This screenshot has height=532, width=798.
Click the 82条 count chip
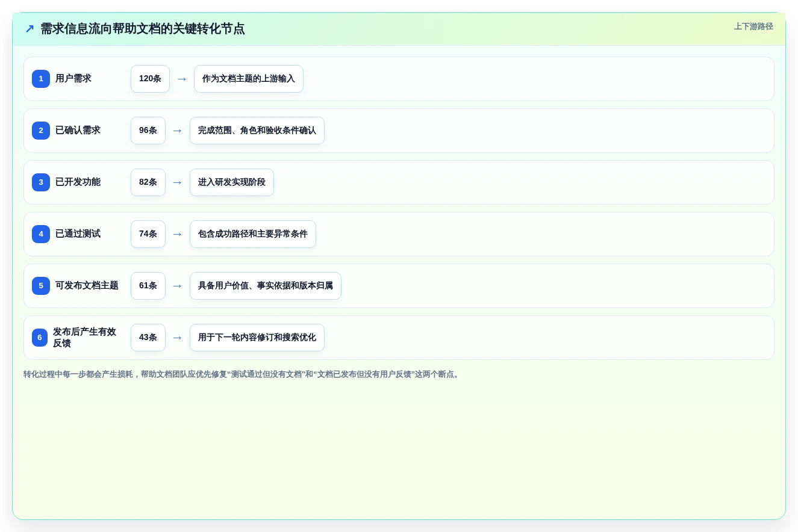[x=148, y=182]
